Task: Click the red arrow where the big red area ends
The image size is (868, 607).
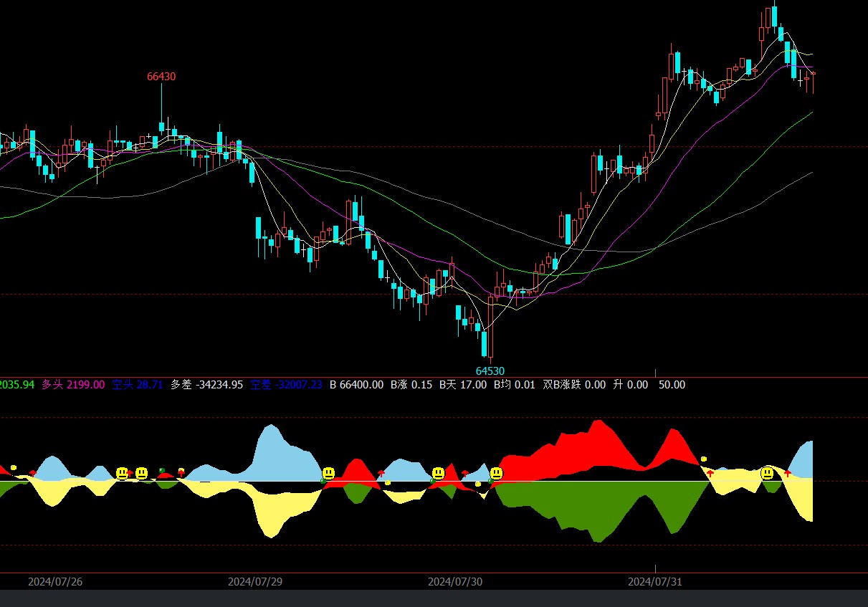Action: point(710,473)
